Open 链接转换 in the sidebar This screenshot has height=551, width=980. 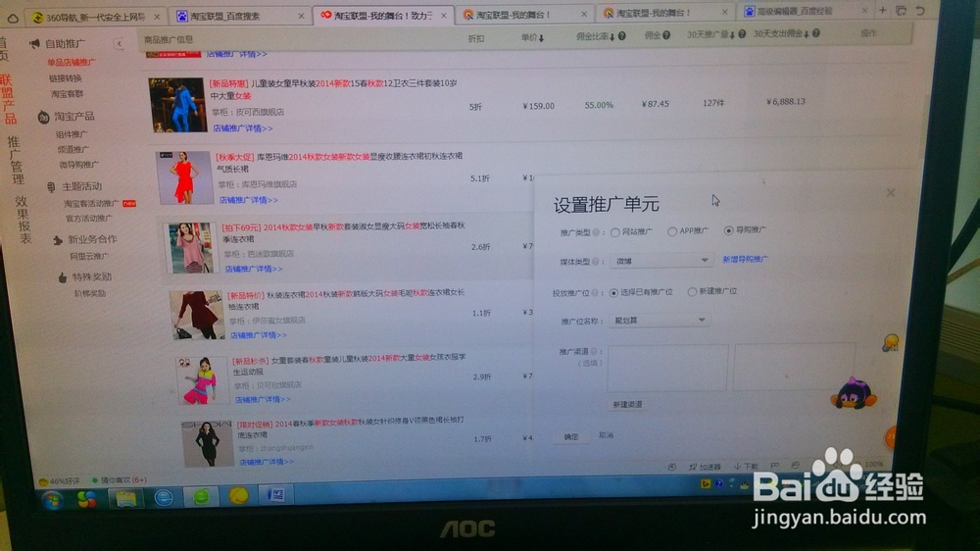click(66, 78)
